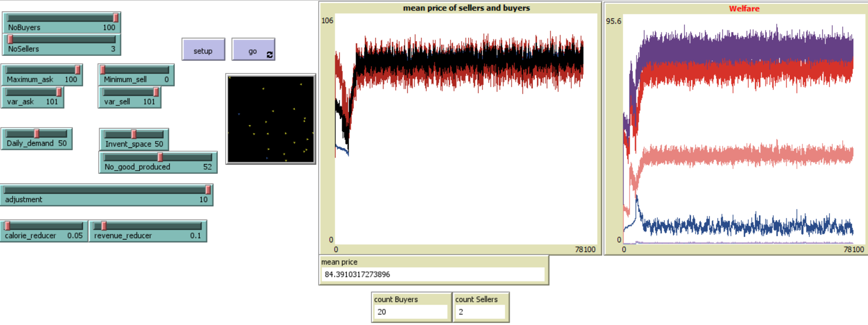Select the var_sell slider

130,97
